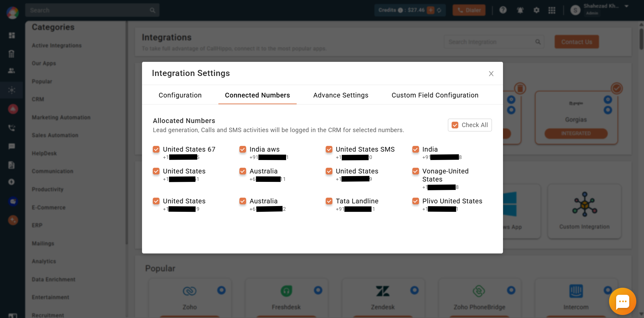
Task: Open the floating chat support widget
Action: point(623,301)
